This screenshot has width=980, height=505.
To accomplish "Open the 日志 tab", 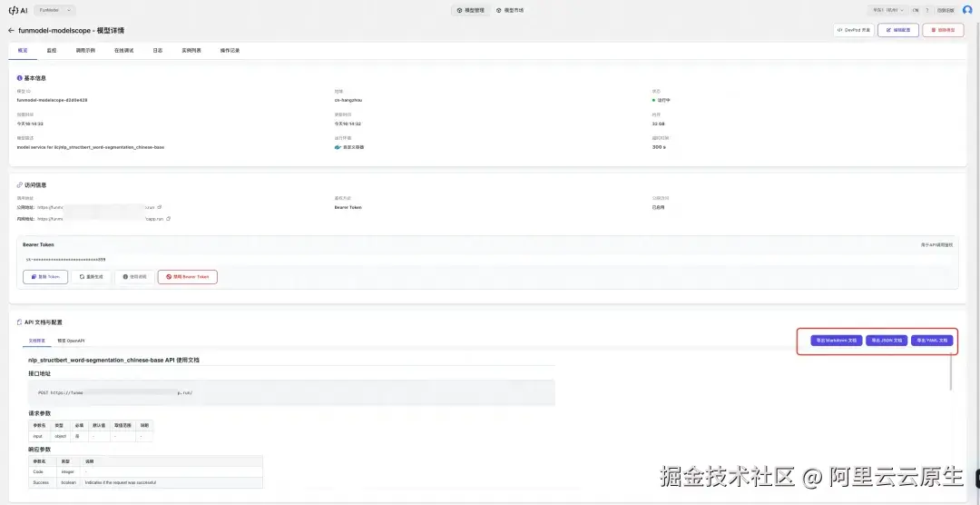I will click(158, 50).
